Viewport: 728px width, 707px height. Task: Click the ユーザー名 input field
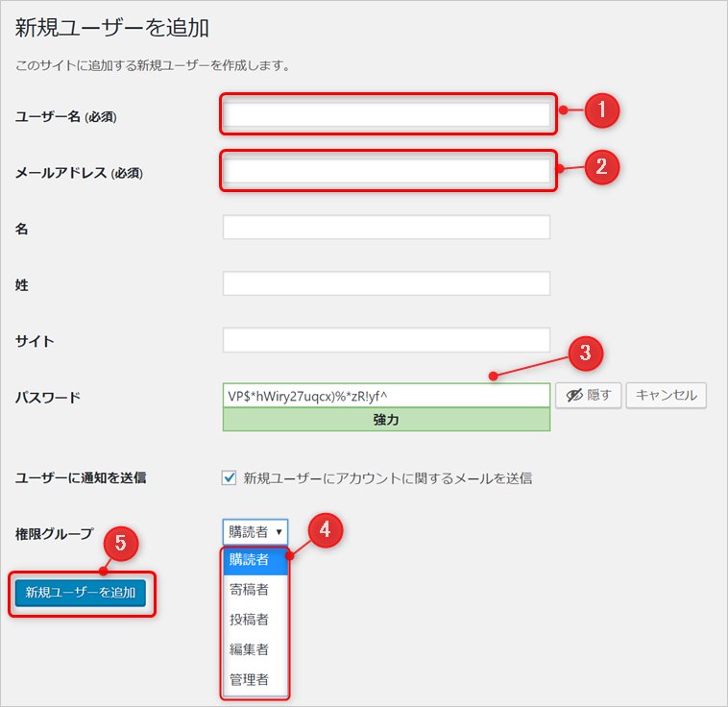point(387,115)
